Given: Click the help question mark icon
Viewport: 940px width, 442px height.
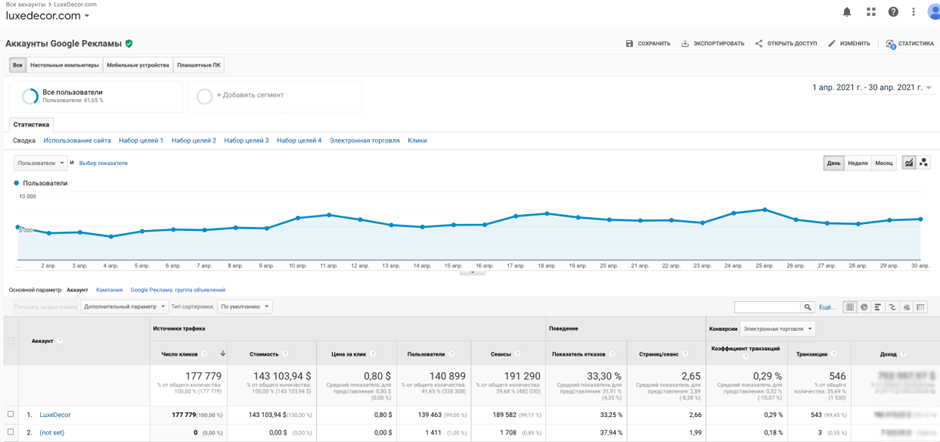Looking at the screenshot, I should [x=893, y=12].
